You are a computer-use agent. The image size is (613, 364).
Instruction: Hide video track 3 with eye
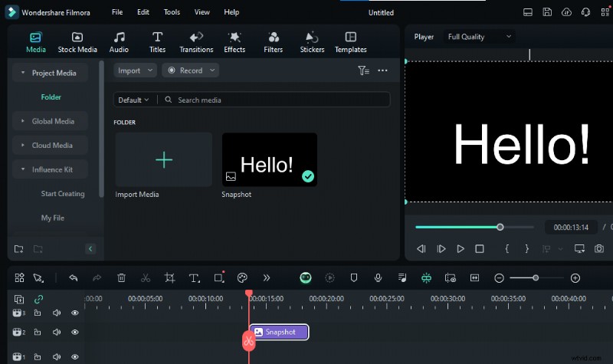tap(75, 313)
